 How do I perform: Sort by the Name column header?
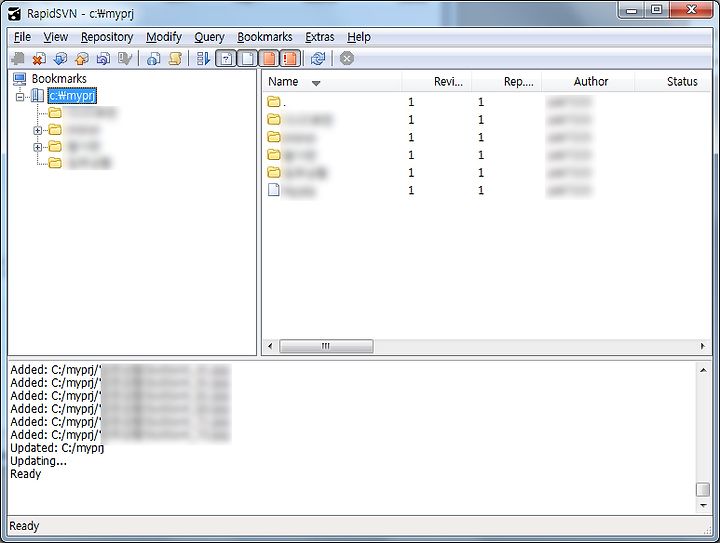332,82
